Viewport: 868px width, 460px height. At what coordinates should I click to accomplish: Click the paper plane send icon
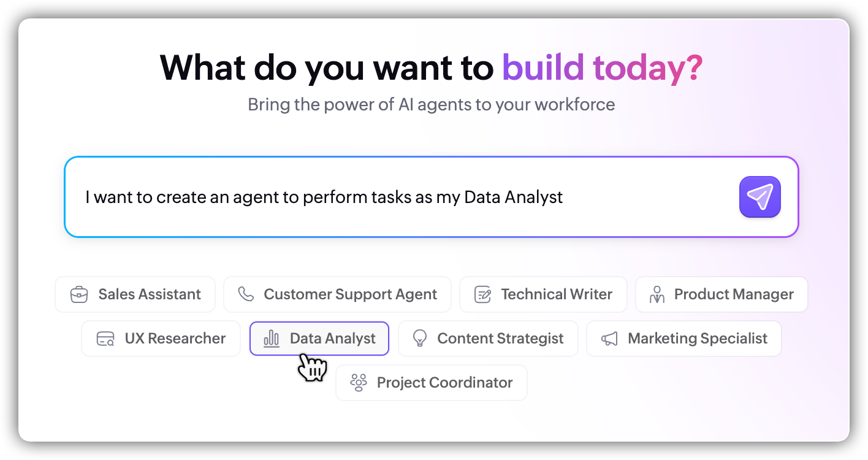pyautogui.click(x=759, y=197)
